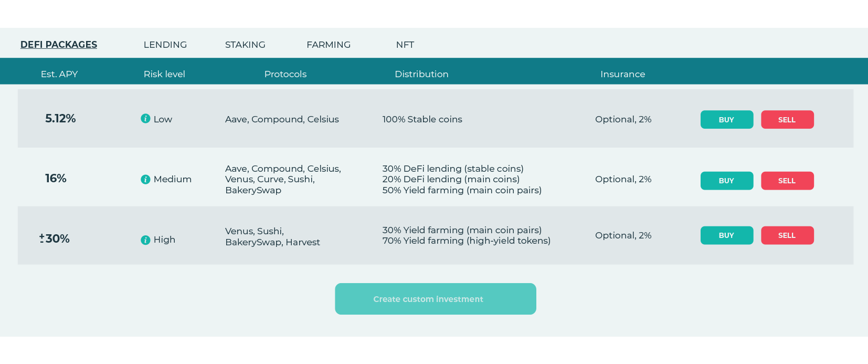Switch to the LENDING tab

pyautogui.click(x=165, y=45)
